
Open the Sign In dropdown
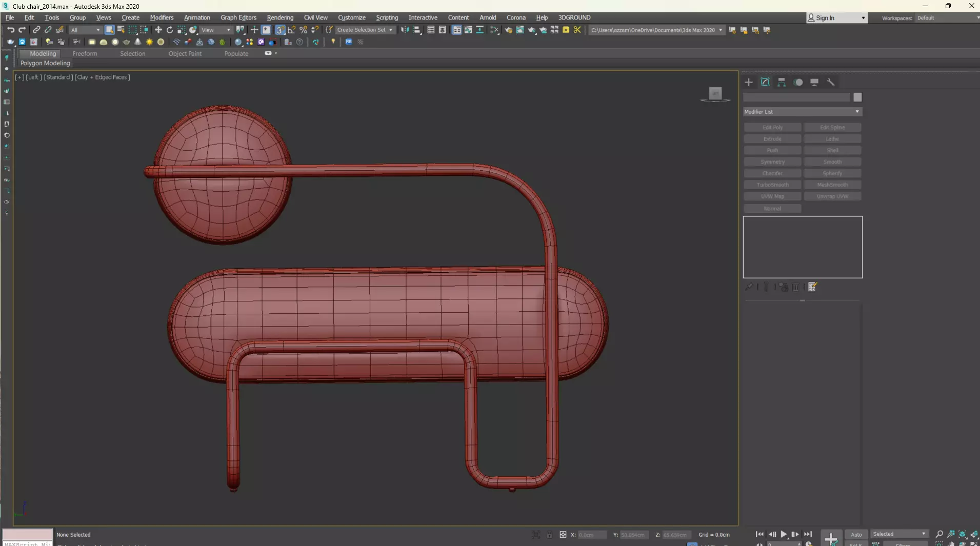click(x=837, y=18)
